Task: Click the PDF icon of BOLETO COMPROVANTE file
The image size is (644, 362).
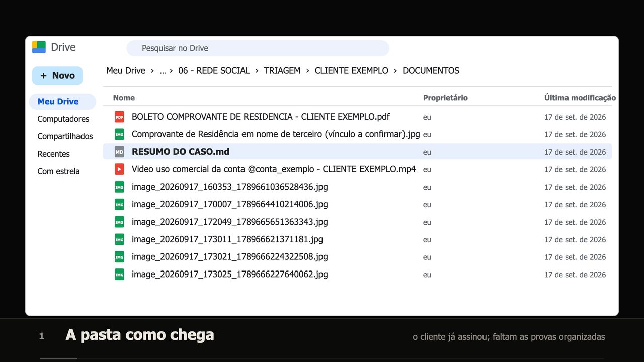Action: pos(119,117)
